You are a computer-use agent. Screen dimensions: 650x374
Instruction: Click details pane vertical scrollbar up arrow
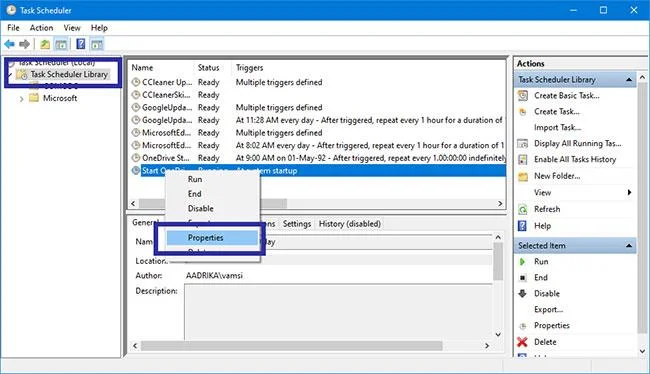[x=498, y=237]
